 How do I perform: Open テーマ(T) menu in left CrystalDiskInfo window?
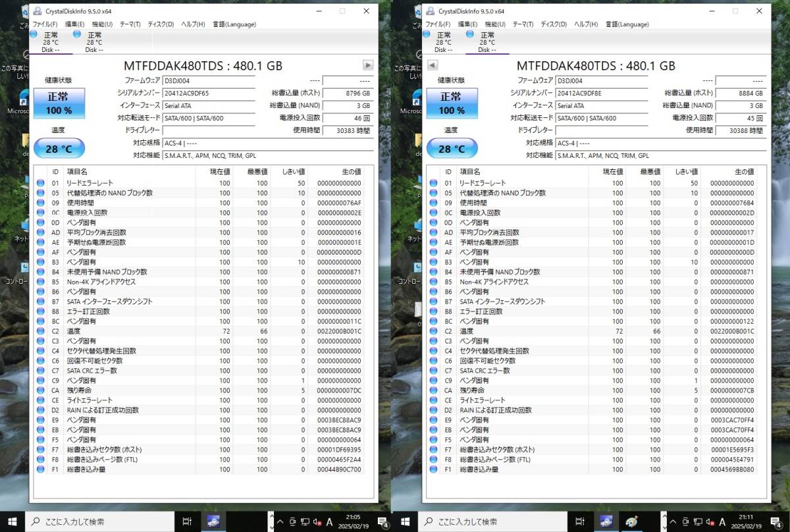pos(130,24)
